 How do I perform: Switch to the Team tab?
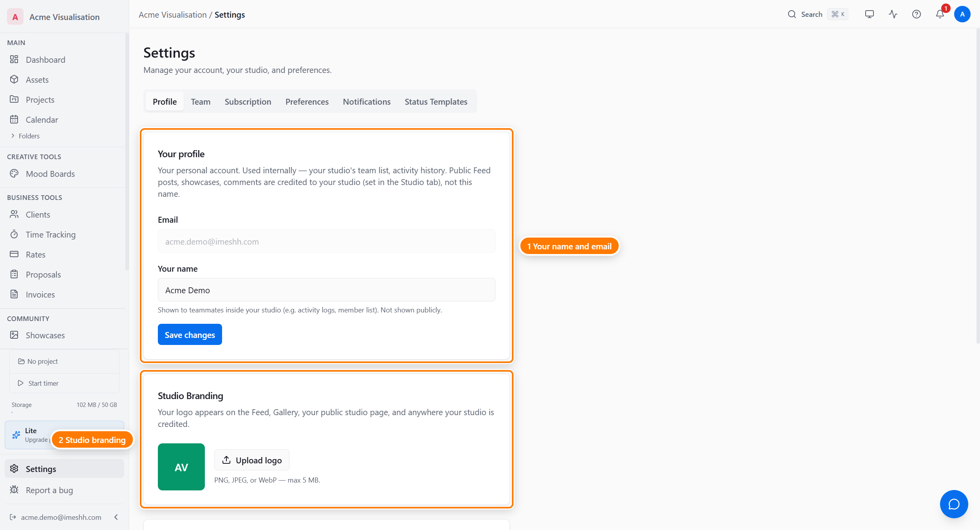201,102
